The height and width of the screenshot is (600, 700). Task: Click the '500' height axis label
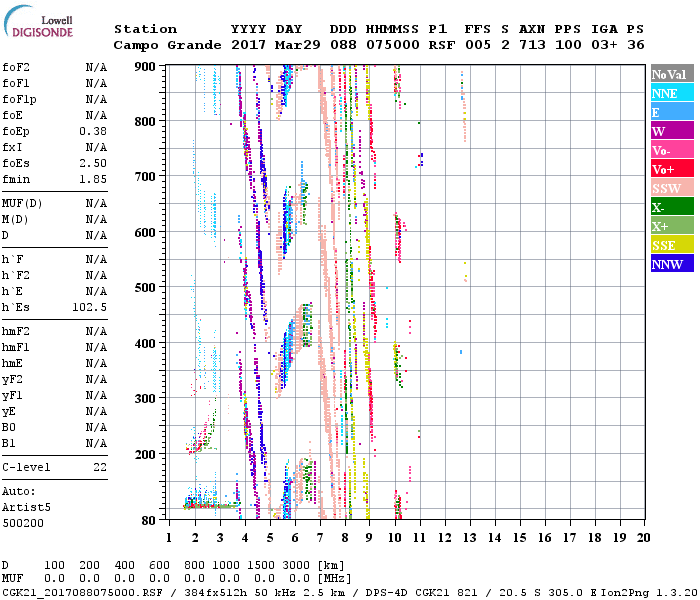(x=145, y=288)
